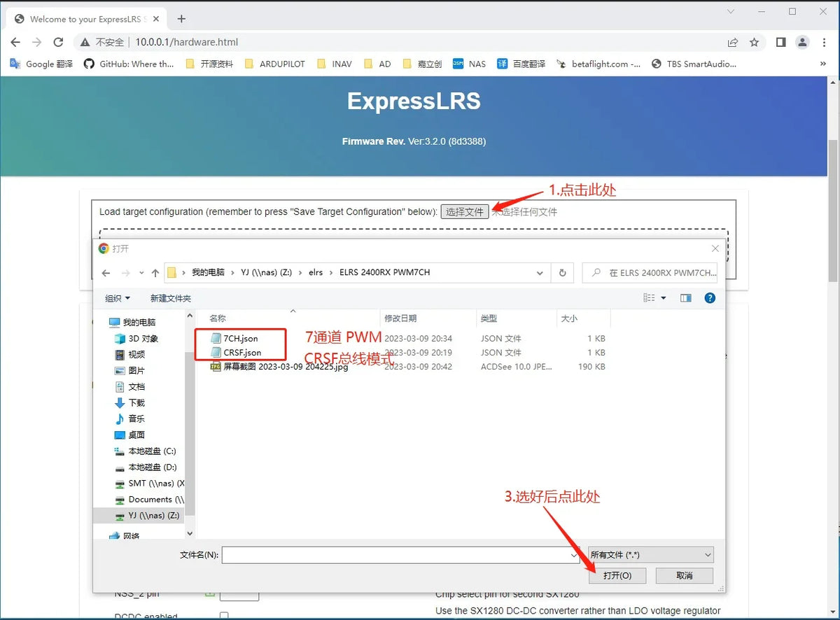Close the ExpressLRS browser tab

(154, 19)
